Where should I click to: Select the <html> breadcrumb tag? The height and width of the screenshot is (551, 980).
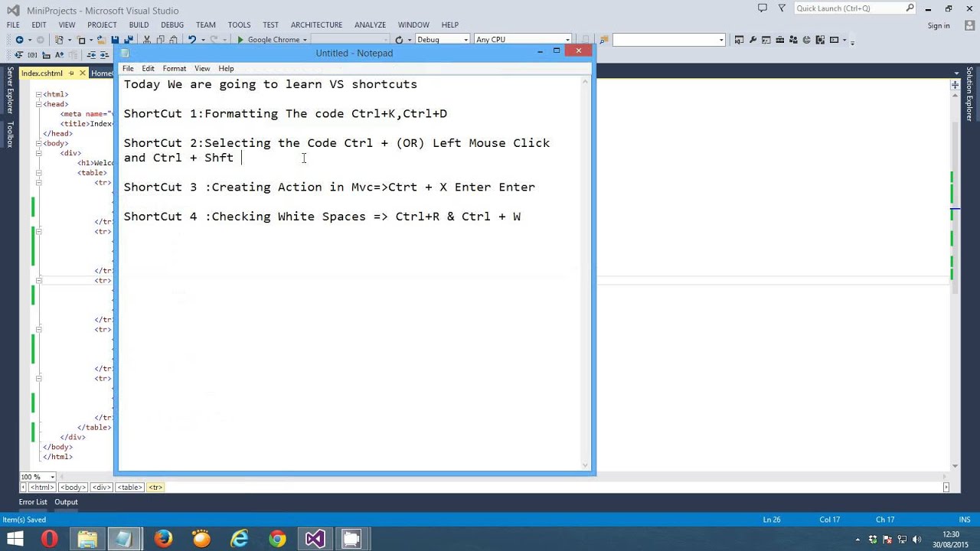pos(42,487)
